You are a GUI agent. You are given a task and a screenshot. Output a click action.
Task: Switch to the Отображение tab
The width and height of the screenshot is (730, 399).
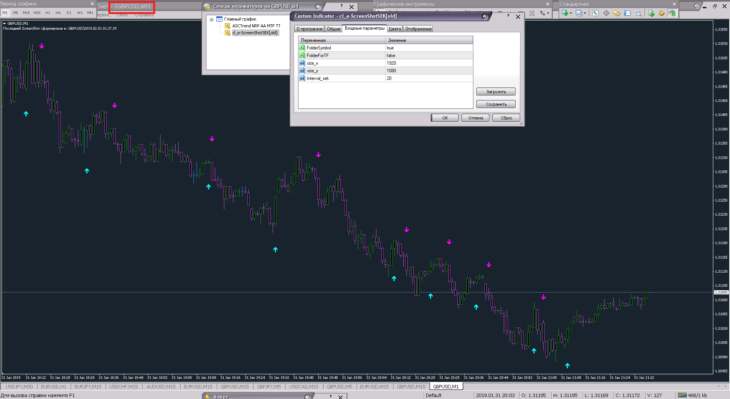click(418, 29)
